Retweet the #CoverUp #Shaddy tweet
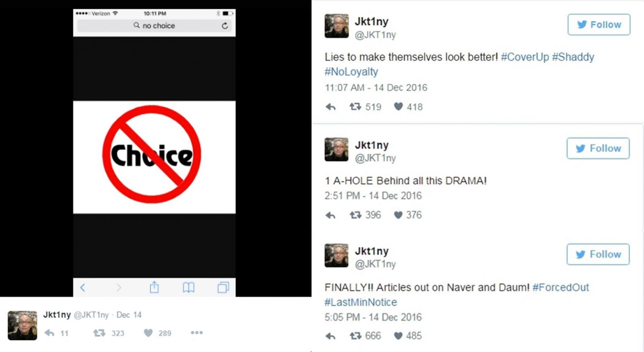This screenshot has height=352, width=644. (x=355, y=107)
